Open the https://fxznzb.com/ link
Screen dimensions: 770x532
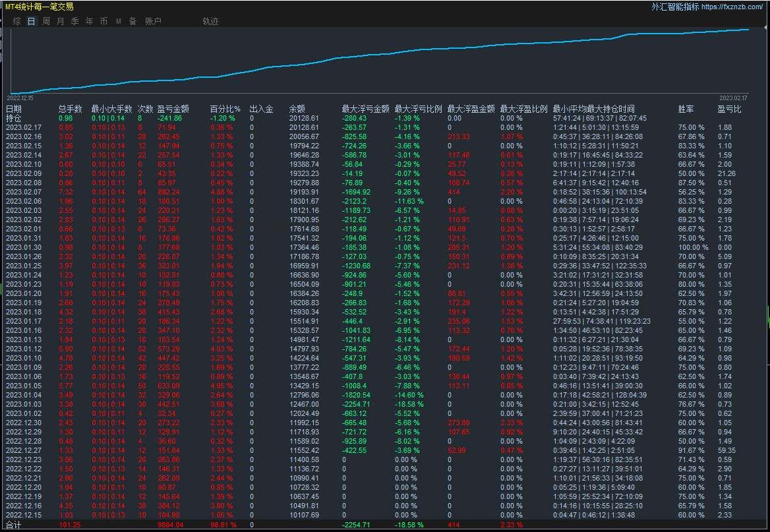732,7
